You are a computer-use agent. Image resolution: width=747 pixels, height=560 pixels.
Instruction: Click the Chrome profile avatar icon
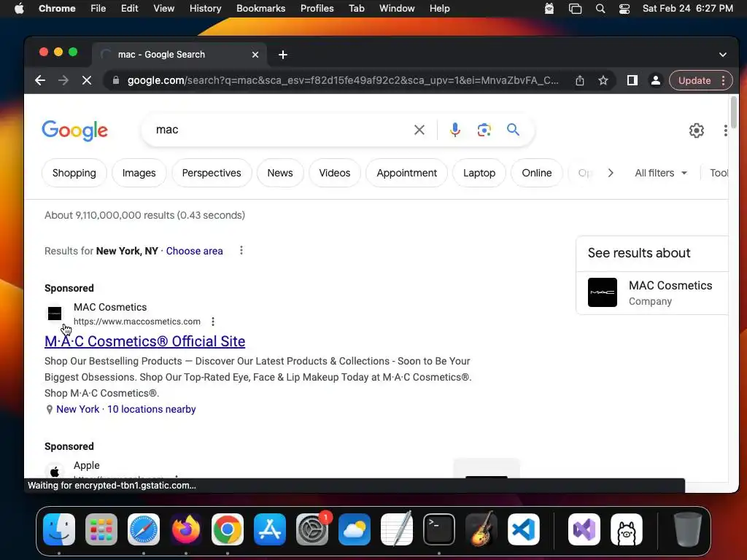click(656, 80)
